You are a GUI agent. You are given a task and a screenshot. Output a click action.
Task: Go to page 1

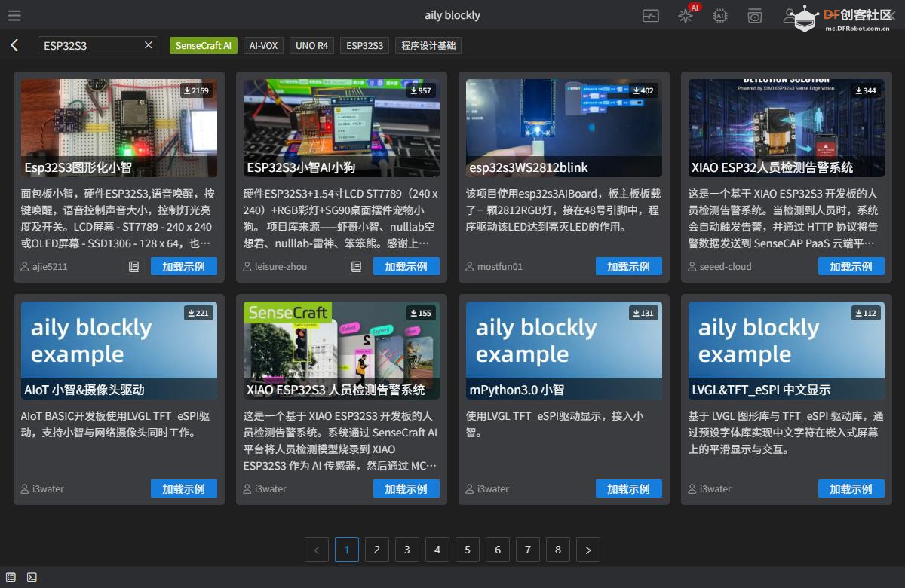347,550
